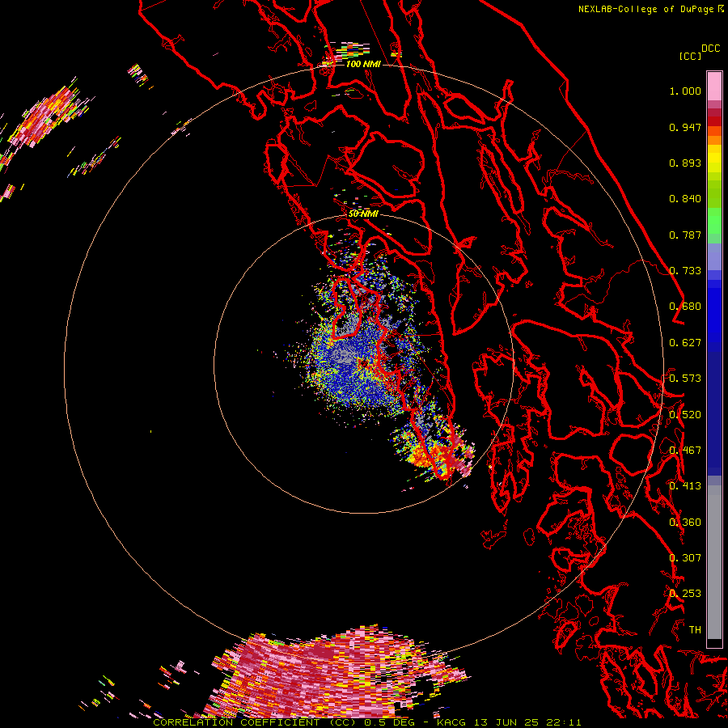Image resolution: width=728 pixels, height=728 pixels.
Task: Click the 0.680 scale value
Action: click(x=685, y=307)
